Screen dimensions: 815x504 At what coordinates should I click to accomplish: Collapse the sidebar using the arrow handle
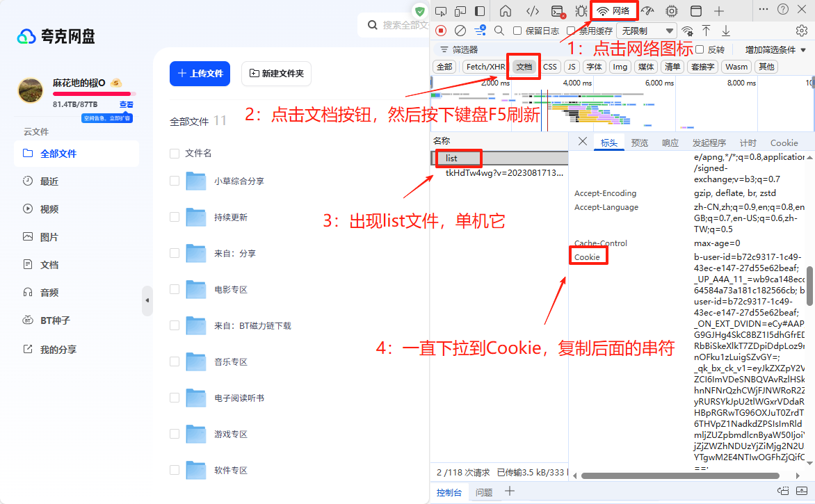[x=147, y=300]
